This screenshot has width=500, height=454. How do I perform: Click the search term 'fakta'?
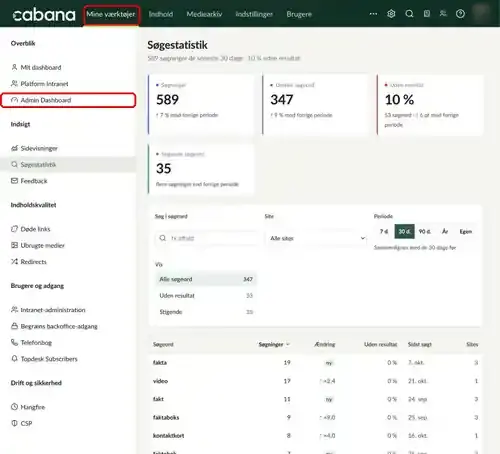160,363
